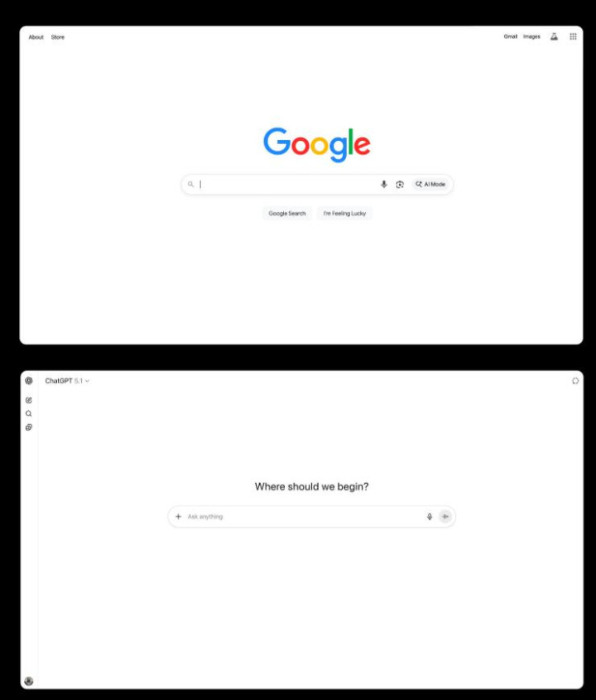
Task: Start ChatGPT voice mode waveform button
Action: (445, 517)
